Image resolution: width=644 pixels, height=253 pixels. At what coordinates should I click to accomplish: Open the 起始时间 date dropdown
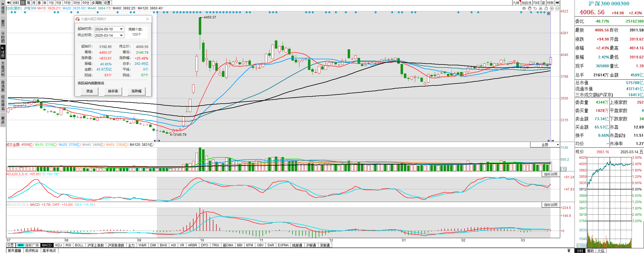tap(121, 29)
